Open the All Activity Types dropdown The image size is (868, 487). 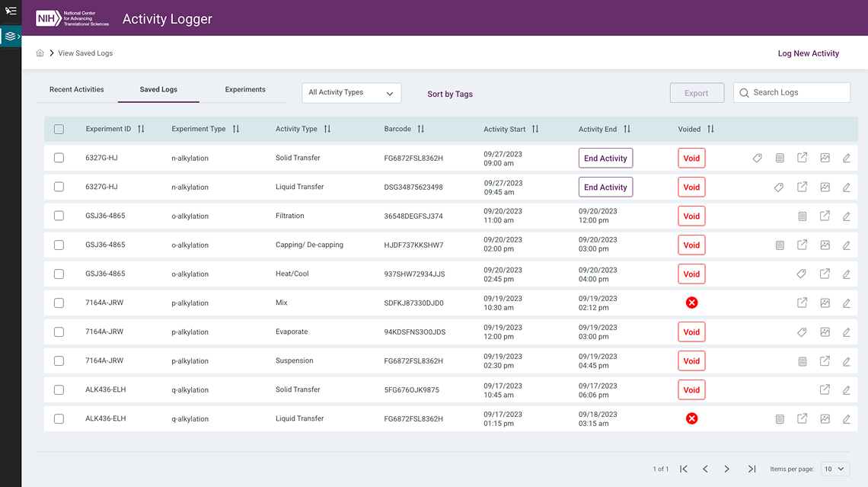351,92
